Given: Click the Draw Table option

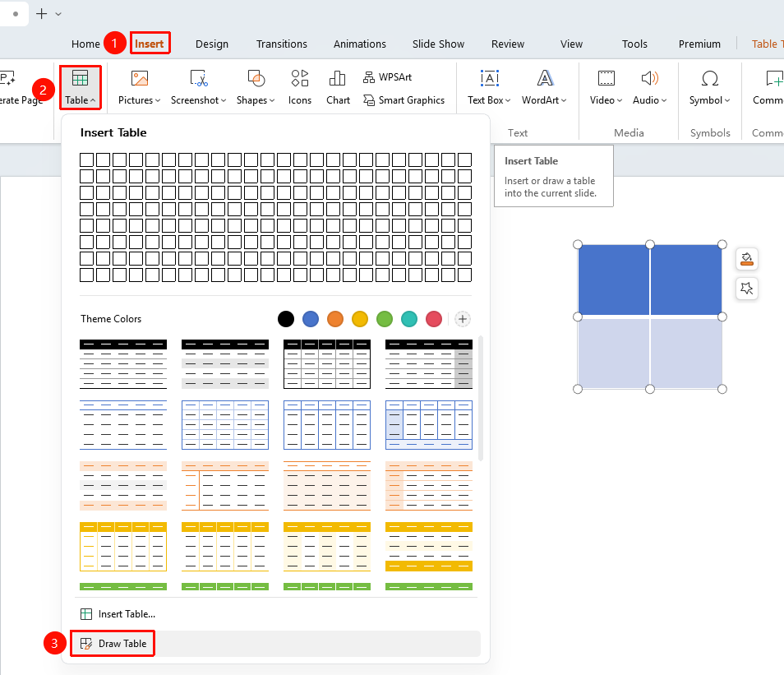Looking at the screenshot, I should [x=113, y=644].
